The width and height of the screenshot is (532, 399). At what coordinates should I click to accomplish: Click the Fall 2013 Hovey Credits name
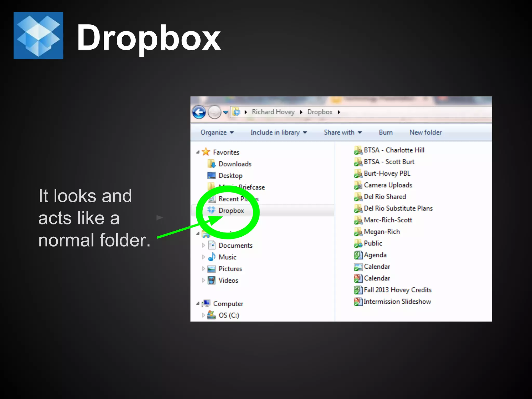pyautogui.click(x=398, y=290)
